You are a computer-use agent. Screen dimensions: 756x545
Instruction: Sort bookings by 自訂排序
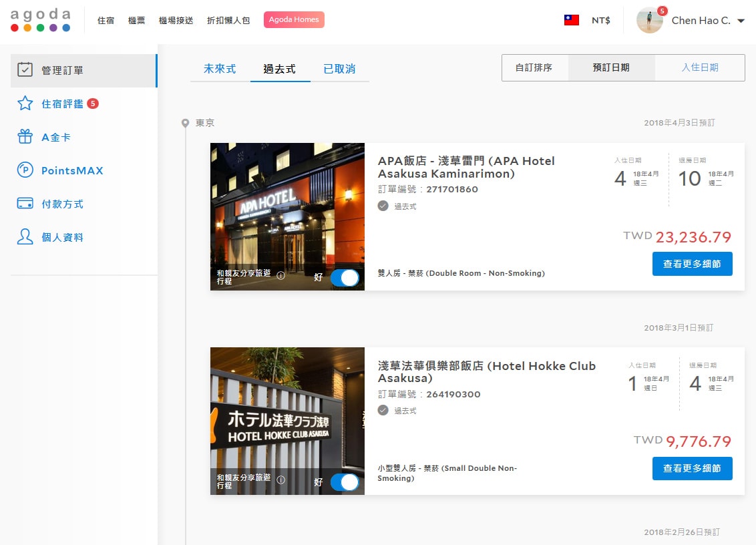(534, 67)
